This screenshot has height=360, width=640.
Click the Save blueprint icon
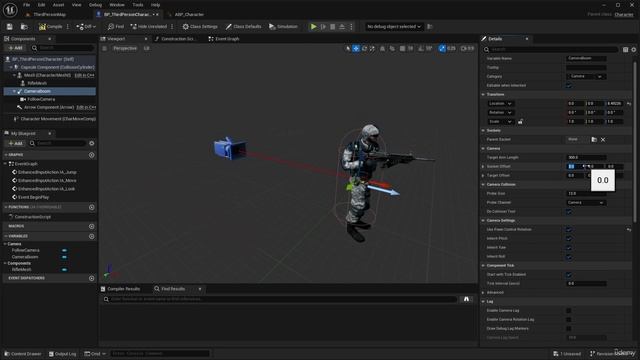click(9, 27)
